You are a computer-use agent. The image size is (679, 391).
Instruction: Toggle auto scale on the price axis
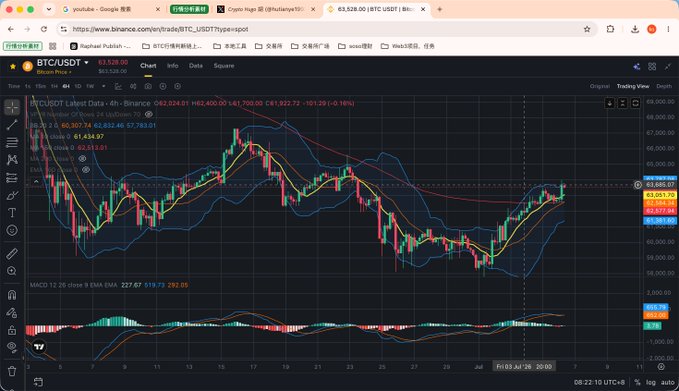click(667, 382)
